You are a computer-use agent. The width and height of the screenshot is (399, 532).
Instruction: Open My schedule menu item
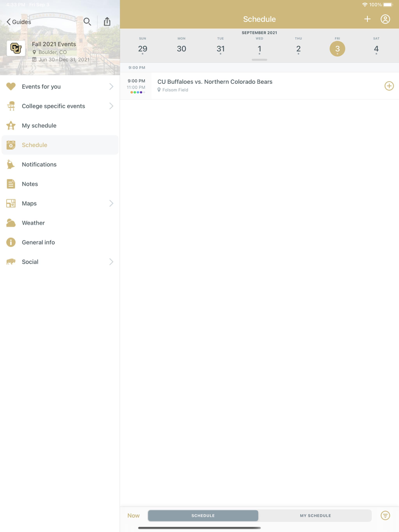pyautogui.click(x=60, y=126)
